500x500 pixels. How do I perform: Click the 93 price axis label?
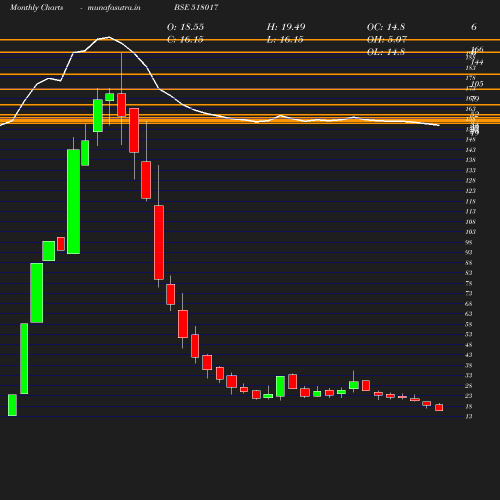(469, 252)
